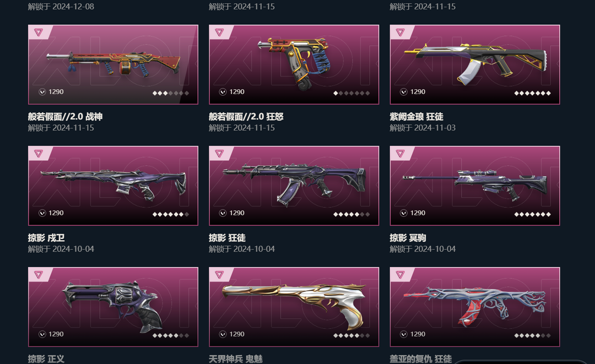The height and width of the screenshot is (364, 595).
Task: Select the 掠影 狂徒 rifle skin thumbnail
Action: point(294,186)
